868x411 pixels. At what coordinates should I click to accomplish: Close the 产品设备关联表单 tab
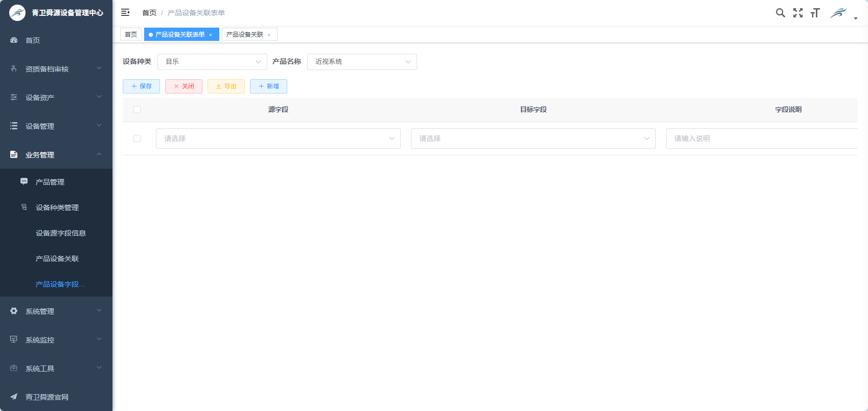[x=211, y=35]
